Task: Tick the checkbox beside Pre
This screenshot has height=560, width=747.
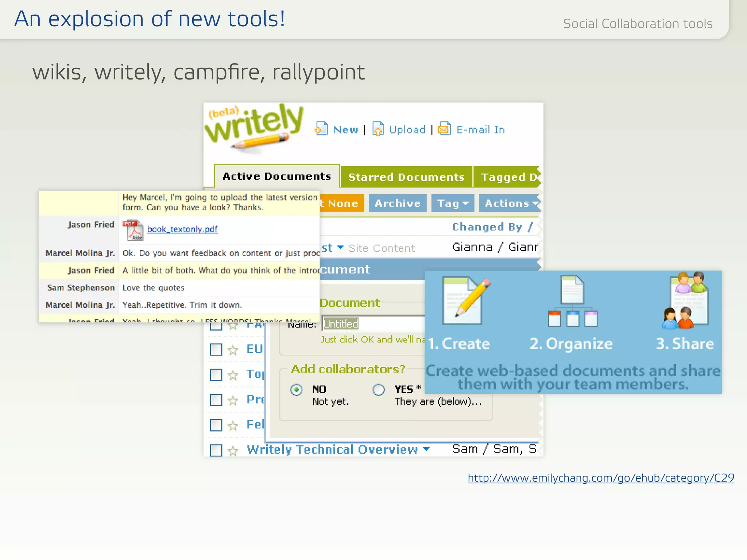Action: 216,400
